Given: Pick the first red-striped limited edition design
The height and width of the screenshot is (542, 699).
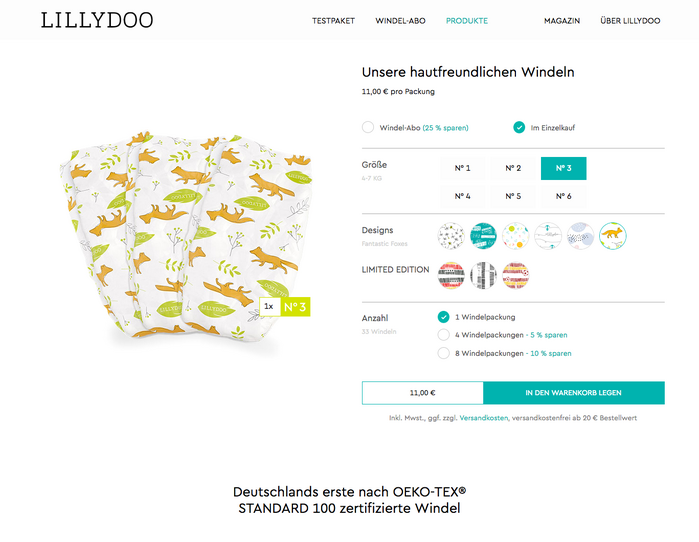Looking at the screenshot, I should pos(451,275).
